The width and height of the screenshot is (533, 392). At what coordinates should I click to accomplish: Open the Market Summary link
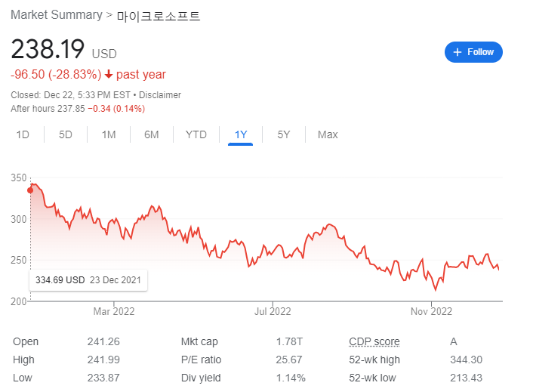pos(57,15)
